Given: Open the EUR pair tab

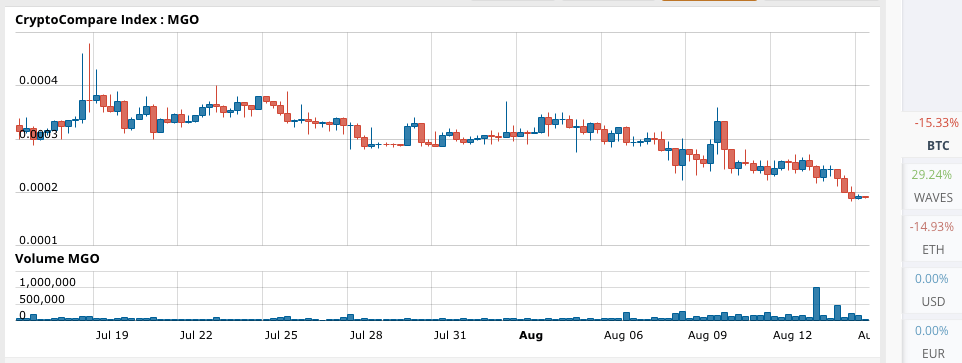Looking at the screenshot, I should (x=933, y=341).
